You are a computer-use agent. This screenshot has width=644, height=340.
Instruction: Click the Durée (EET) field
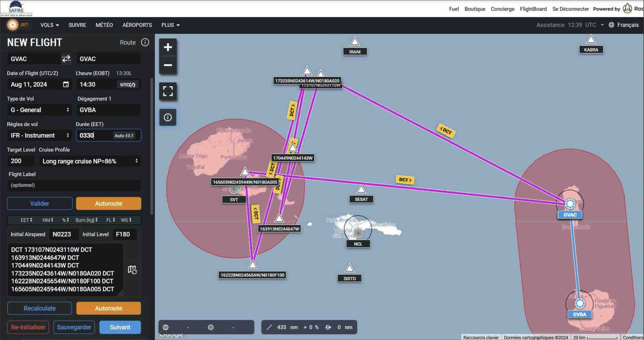108,135
